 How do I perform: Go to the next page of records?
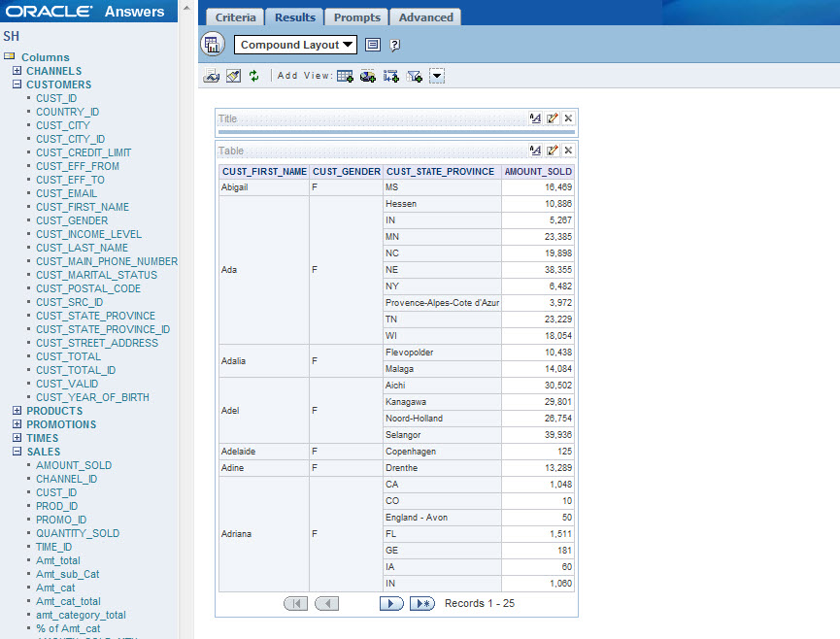[391, 603]
